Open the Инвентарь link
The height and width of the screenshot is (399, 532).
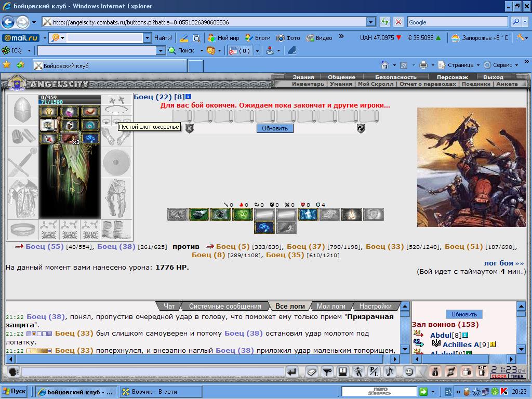coord(308,84)
